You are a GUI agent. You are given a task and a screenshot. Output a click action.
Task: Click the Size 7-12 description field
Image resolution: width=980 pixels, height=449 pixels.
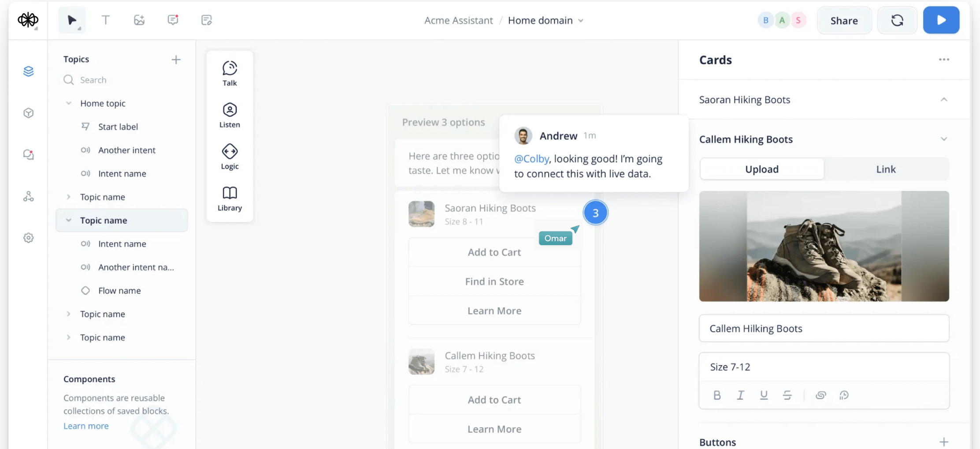[x=824, y=367]
